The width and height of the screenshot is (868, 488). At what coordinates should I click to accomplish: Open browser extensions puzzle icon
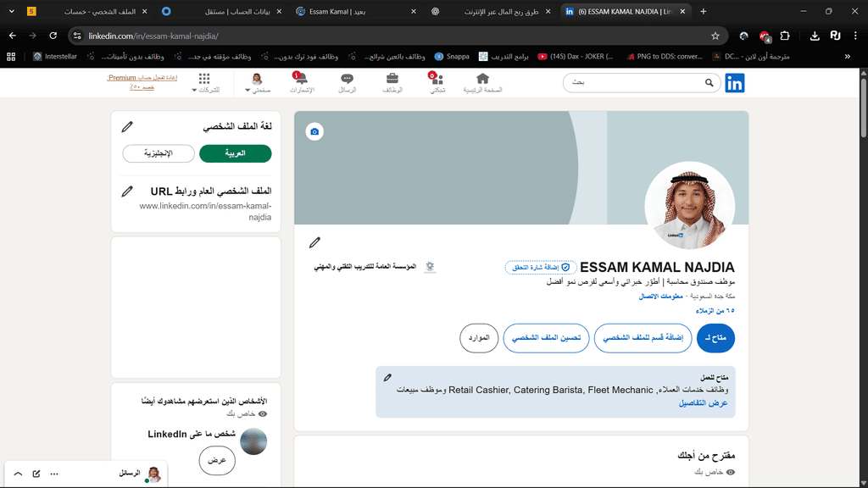tap(785, 36)
